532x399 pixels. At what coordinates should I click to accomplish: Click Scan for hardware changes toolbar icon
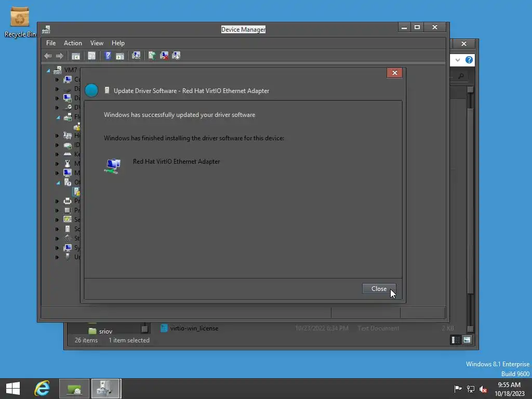click(x=136, y=56)
